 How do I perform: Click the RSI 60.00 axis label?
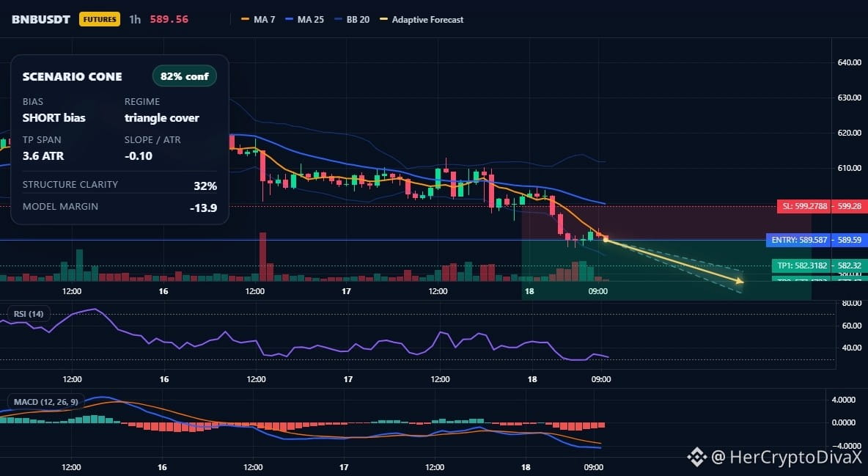click(851, 325)
